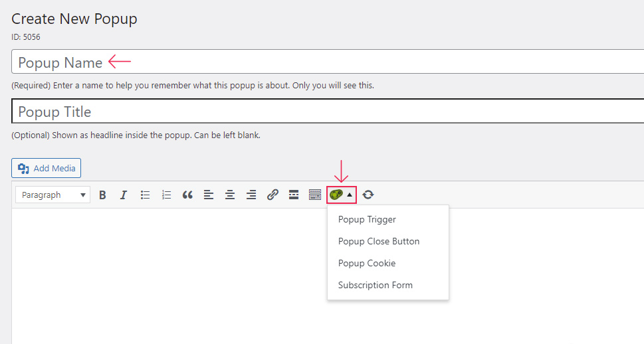Screen dimensions: 644x344
Task: Focus the Popup Title field
Action: tap(328, 112)
